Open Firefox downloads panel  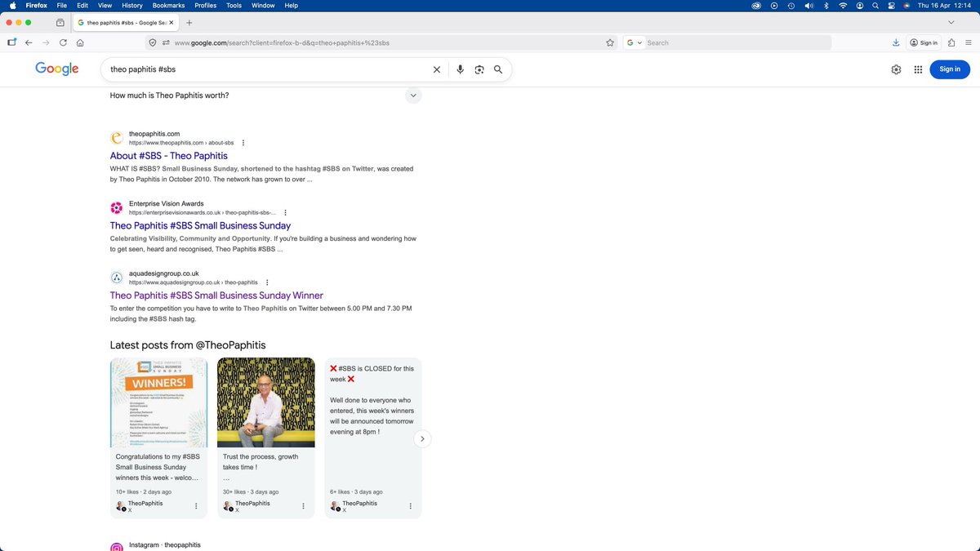[x=896, y=42]
